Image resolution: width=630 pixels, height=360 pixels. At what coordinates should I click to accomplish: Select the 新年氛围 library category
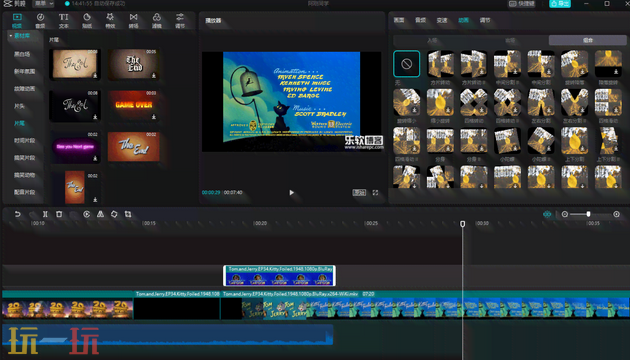click(25, 71)
